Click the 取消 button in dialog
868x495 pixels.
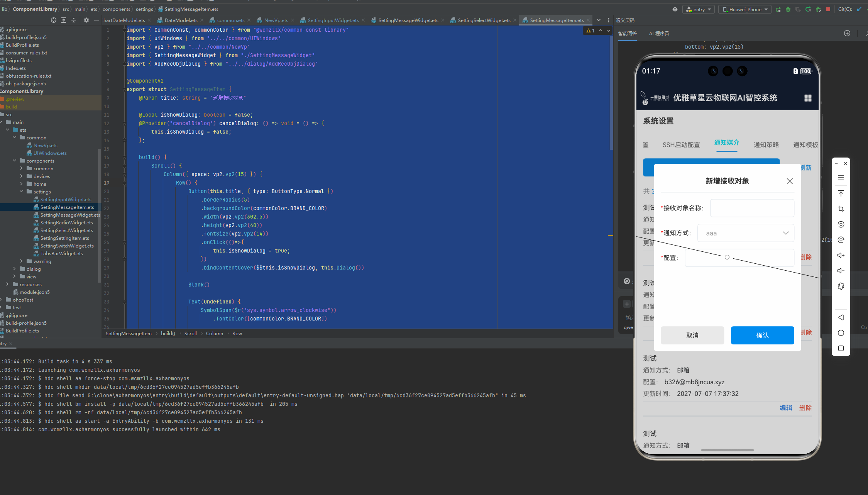coord(692,335)
